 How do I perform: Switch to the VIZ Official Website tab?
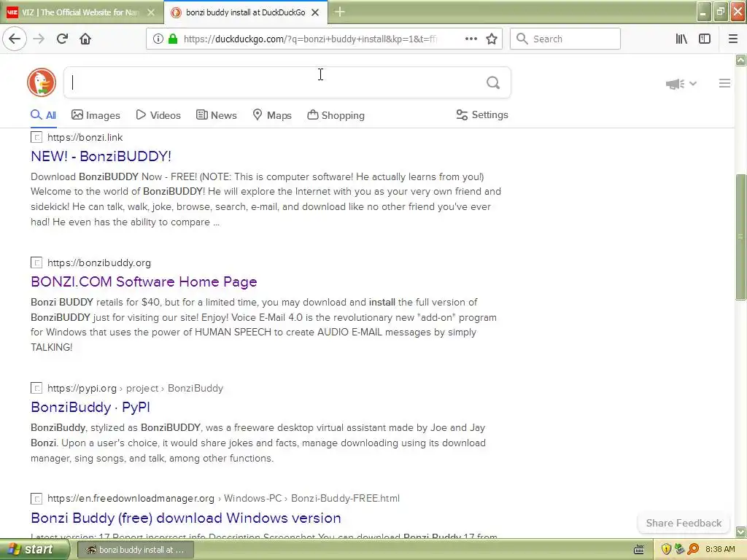pos(82,12)
